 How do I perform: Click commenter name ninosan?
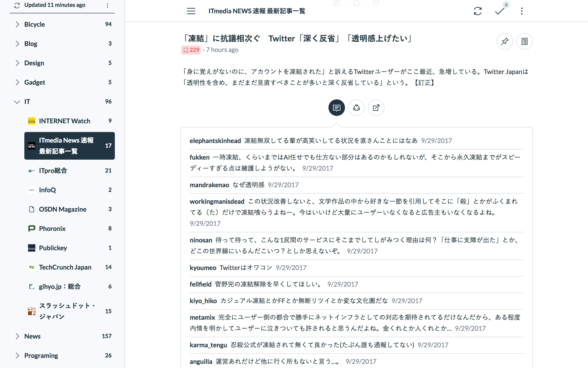pyautogui.click(x=201, y=240)
